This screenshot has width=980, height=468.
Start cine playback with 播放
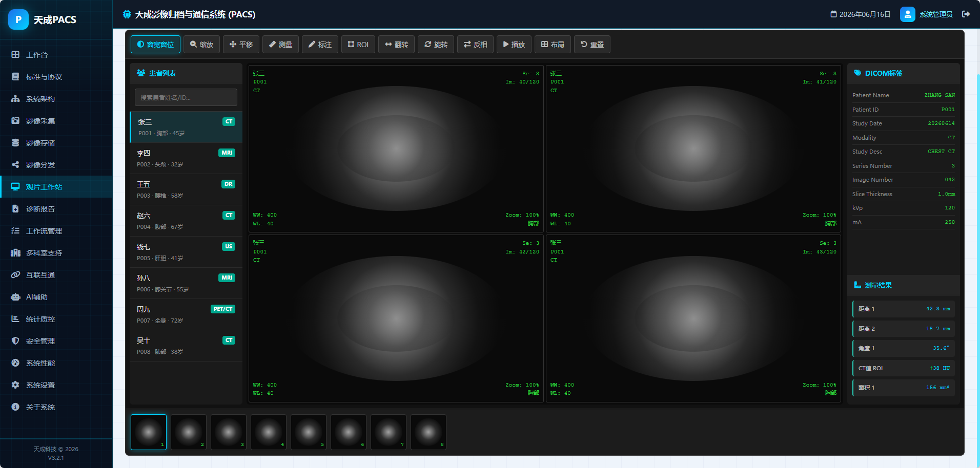(514, 45)
